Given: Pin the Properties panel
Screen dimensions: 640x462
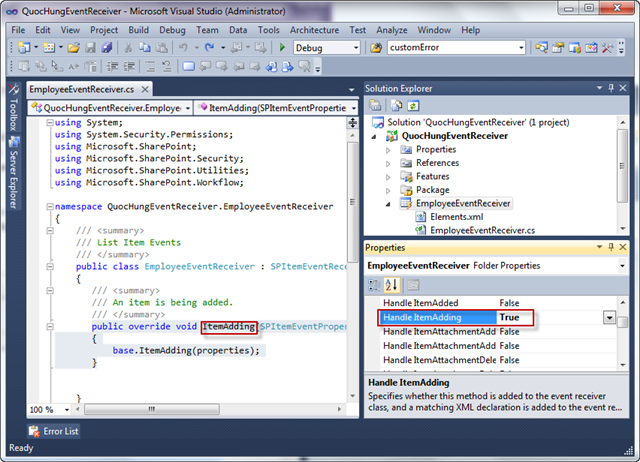Looking at the screenshot, I should pos(611,247).
